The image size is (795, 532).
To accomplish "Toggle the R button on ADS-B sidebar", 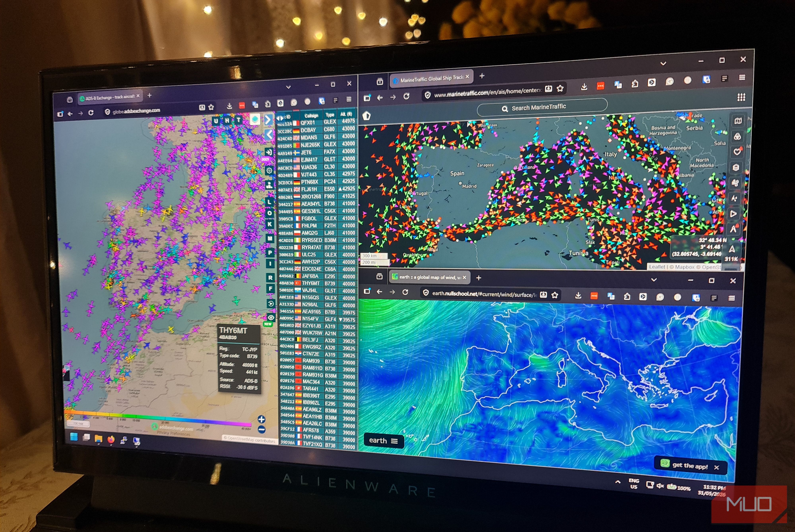I will click(x=270, y=278).
